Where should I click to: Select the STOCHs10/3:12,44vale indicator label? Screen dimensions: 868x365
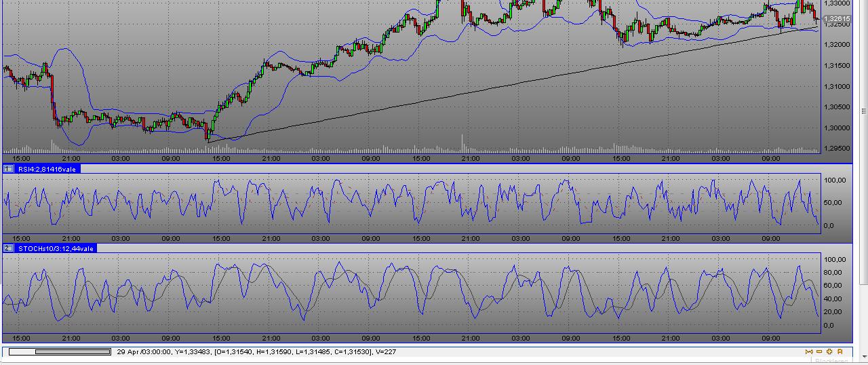click(55, 248)
